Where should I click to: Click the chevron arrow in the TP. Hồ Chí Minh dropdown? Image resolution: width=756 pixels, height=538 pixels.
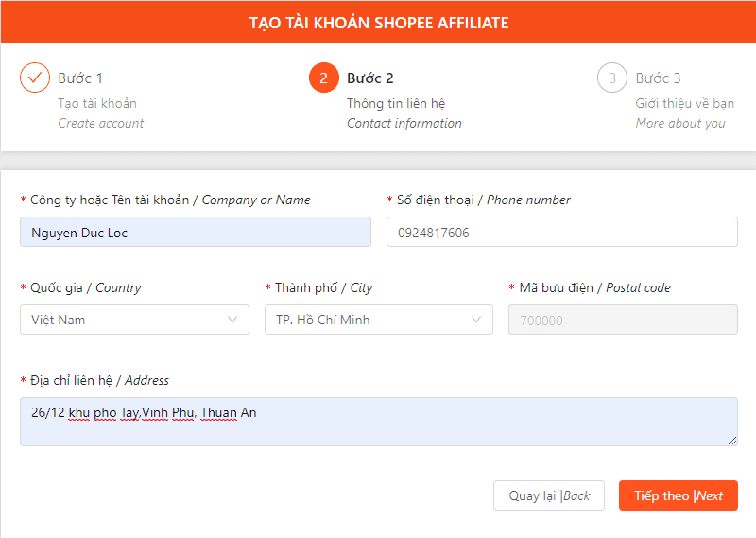click(476, 320)
